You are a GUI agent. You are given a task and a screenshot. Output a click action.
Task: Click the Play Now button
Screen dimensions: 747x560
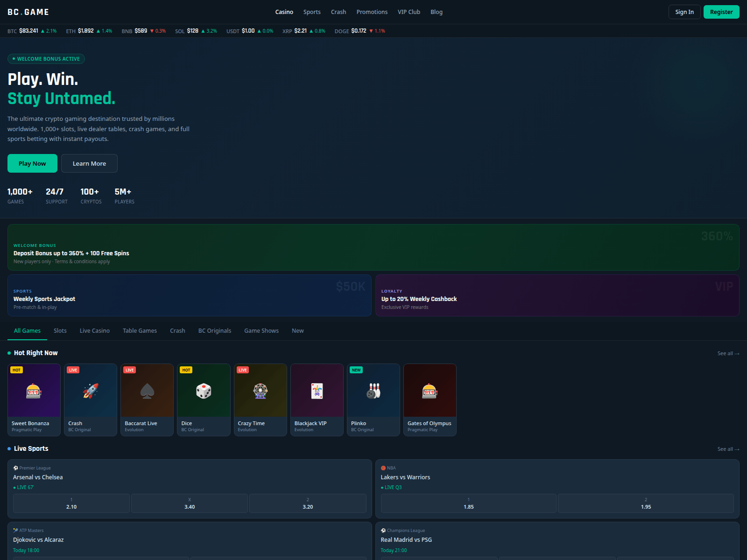[32, 163]
